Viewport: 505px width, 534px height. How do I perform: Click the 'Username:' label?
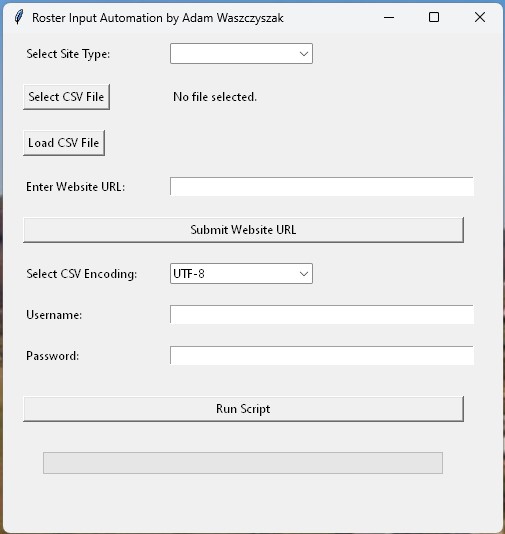54,315
